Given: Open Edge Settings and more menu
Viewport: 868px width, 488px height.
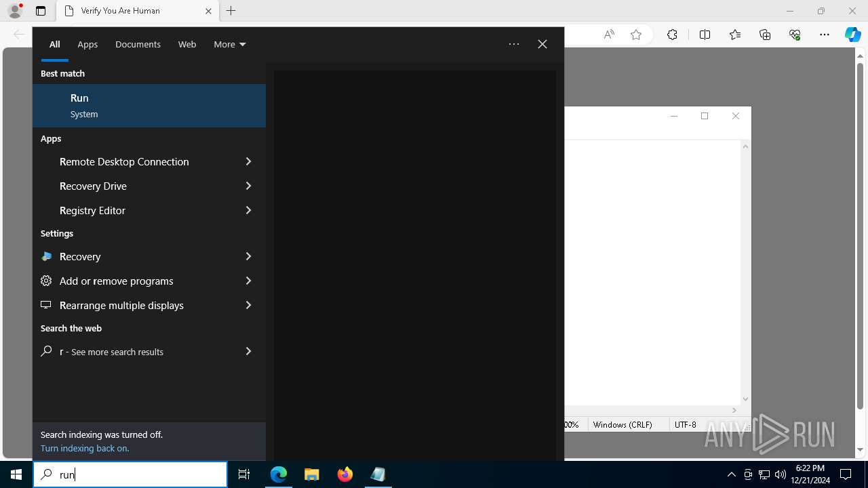Looking at the screenshot, I should (x=825, y=35).
